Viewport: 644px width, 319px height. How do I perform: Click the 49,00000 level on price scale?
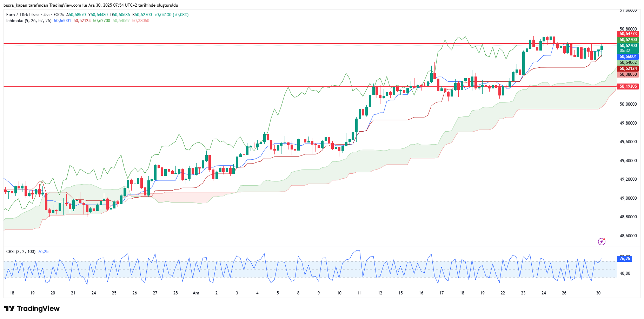628,198
